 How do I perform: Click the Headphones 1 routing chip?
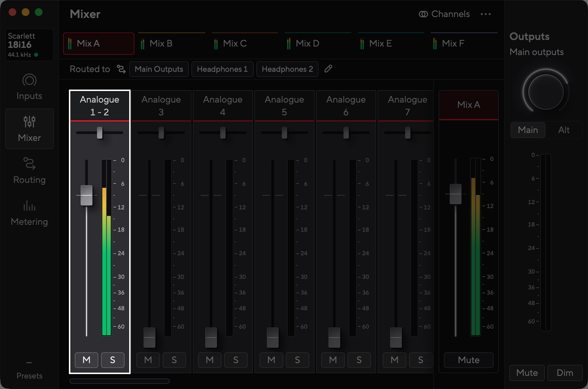point(222,69)
